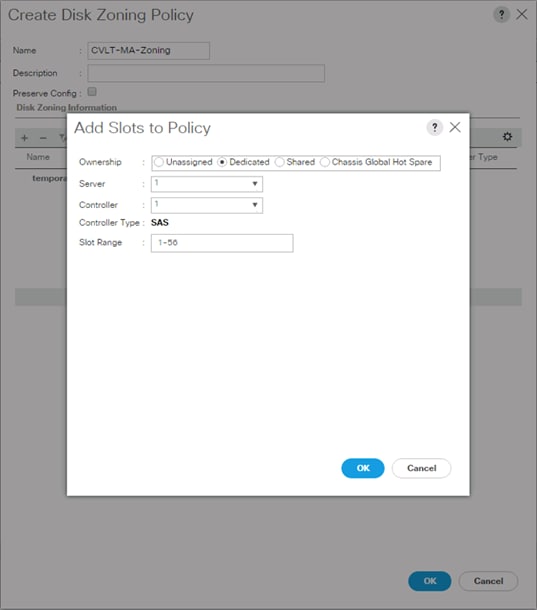Confirm Add Slots dialog with OK
Screen dimensions: 537x610
pyautogui.click(x=363, y=468)
